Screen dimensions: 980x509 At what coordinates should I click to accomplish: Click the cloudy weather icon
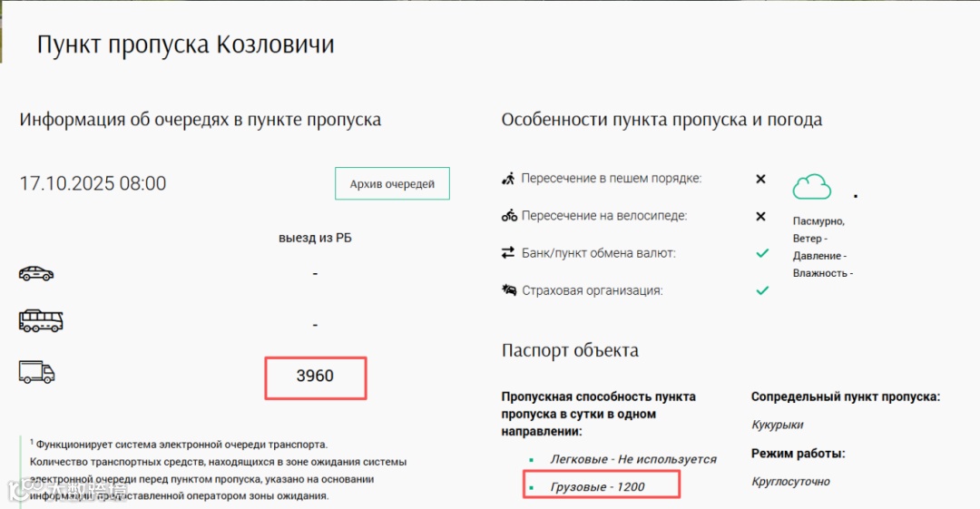coord(812,186)
